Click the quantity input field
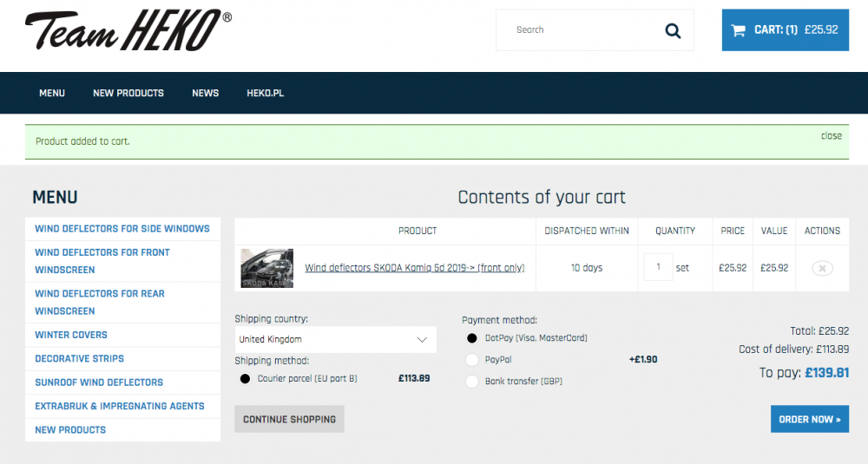The image size is (868, 464). pyautogui.click(x=658, y=267)
